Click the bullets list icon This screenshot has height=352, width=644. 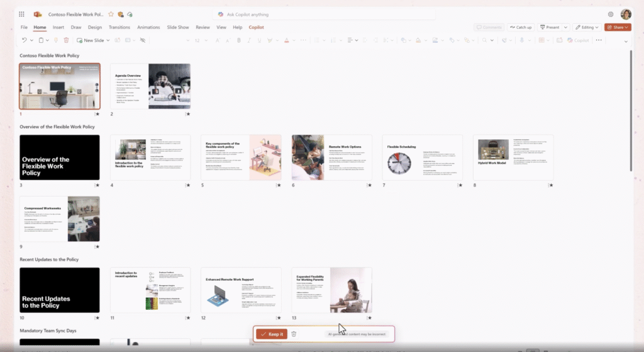click(317, 40)
